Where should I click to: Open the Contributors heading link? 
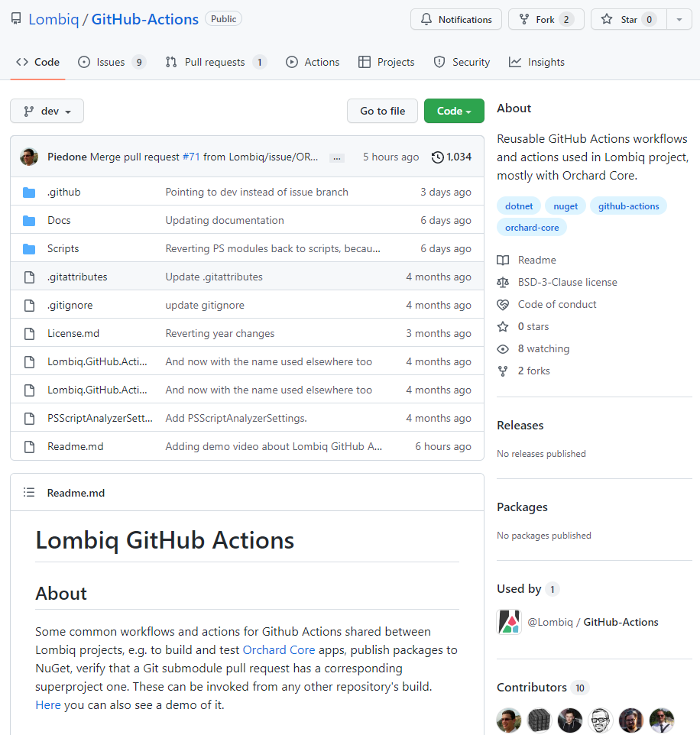(x=543, y=687)
